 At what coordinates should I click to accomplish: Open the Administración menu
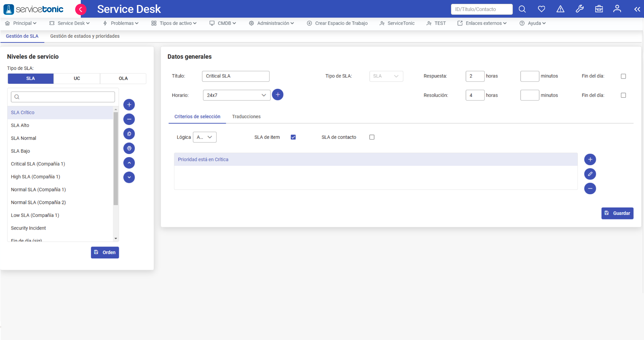click(x=272, y=23)
